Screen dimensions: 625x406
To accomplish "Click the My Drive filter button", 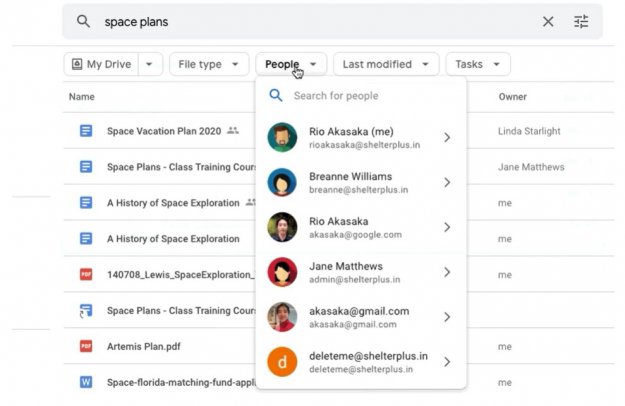I will 101,65.
